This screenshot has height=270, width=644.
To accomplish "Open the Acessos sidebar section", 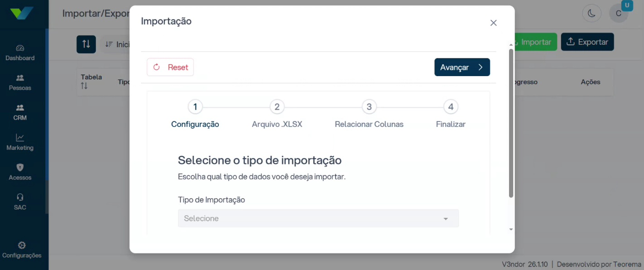I will pos(20,173).
